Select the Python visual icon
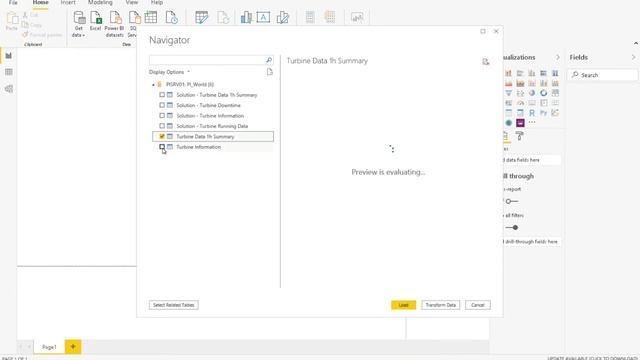 pos(543,113)
